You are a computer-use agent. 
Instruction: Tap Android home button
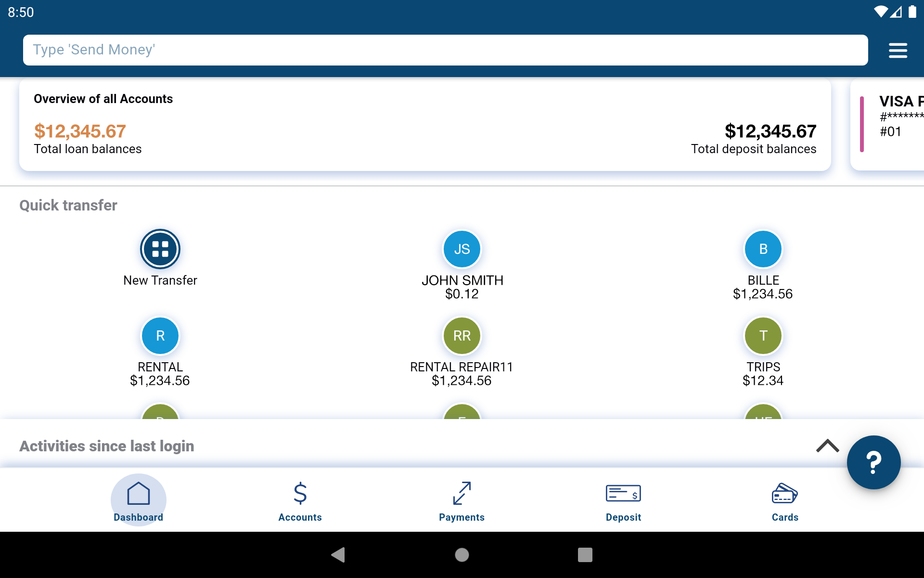coord(462,555)
